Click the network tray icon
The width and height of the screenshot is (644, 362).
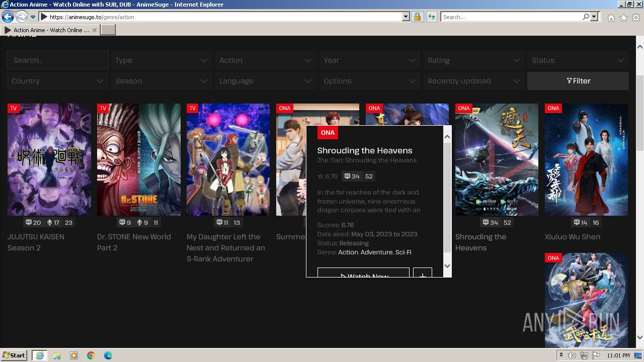click(x=584, y=355)
